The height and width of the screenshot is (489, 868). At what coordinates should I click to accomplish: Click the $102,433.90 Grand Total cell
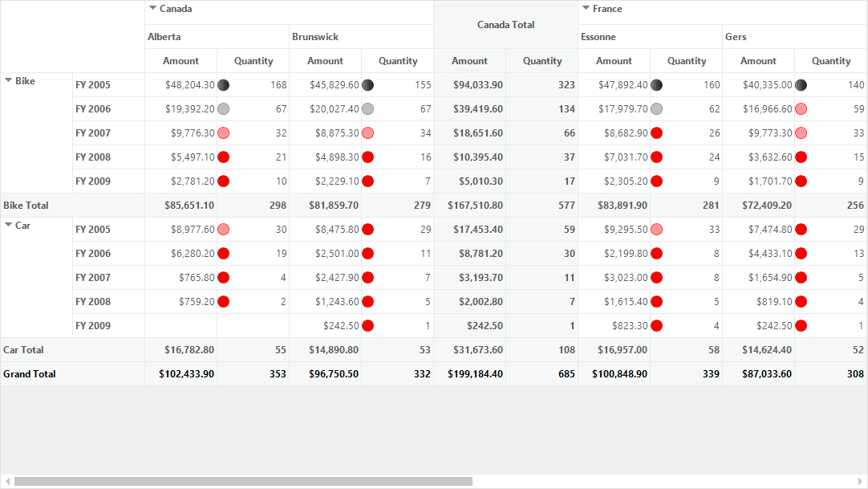pyautogui.click(x=180, y=374)
